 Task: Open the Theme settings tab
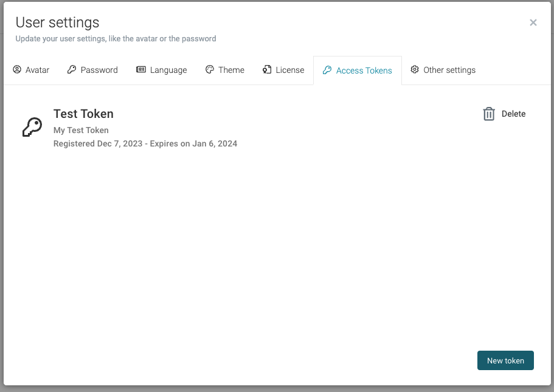225,69
